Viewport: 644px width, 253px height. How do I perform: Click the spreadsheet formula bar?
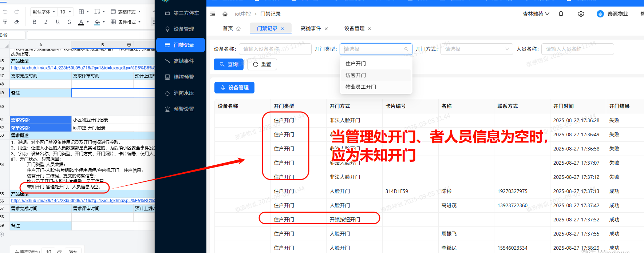click(91, 35)
